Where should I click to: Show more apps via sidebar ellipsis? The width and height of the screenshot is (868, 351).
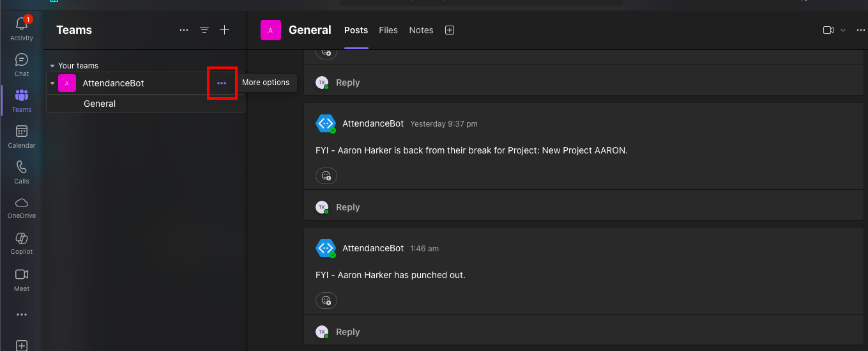22,315
